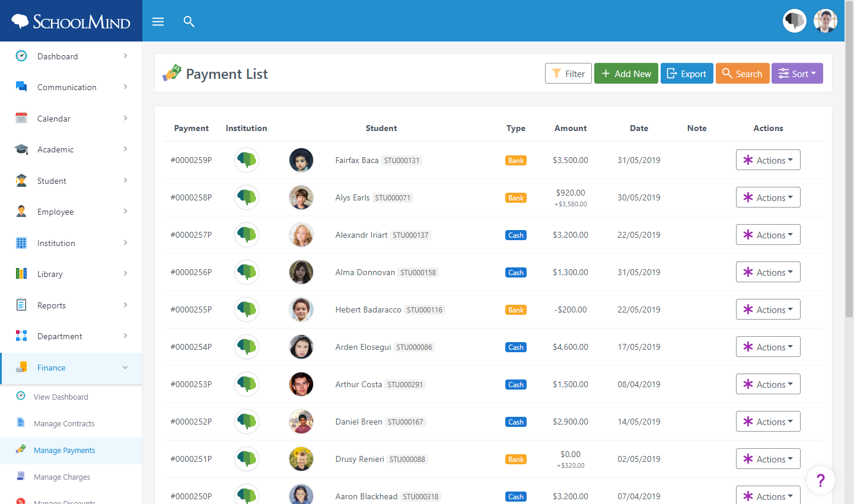The height and width of the screenshot is (504, 854).
Task: Select Manage Payments in sidebar
Action: point(71,451)
